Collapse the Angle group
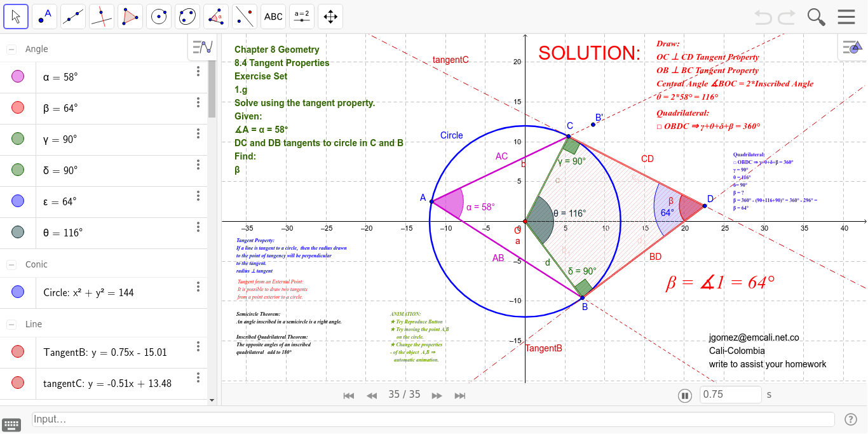868x434 pixels. (x=11, y=49)
